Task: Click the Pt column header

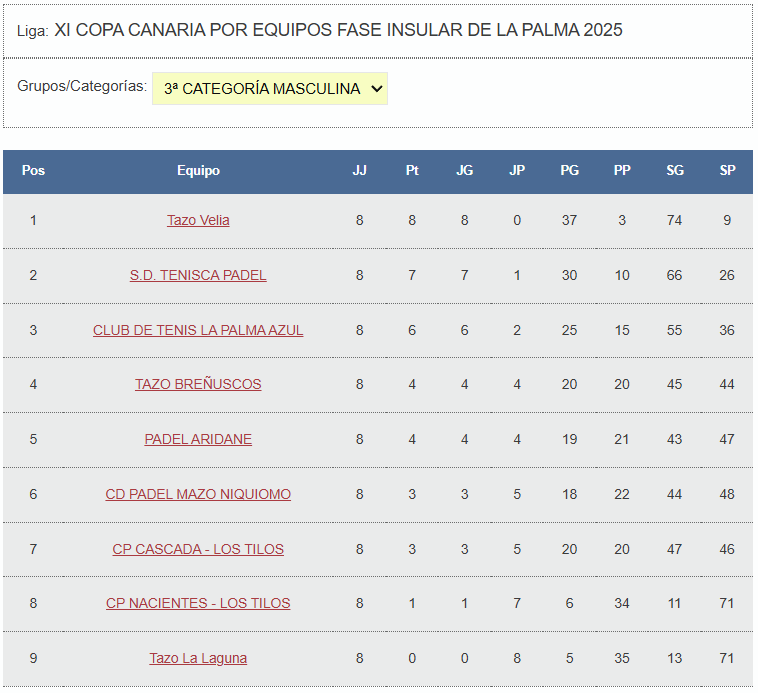Action: [412, 171]
